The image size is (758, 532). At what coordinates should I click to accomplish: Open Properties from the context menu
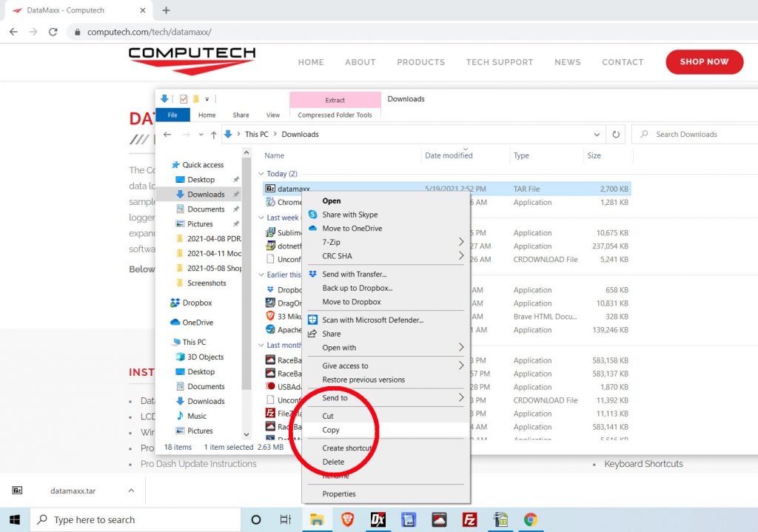tap(386, 494)
